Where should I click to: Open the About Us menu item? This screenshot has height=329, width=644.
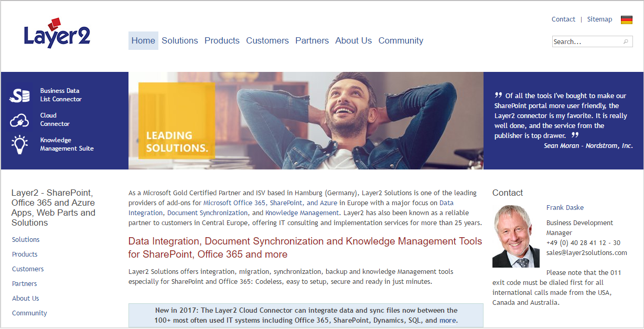pyautogui.click(x=353, y=40)
